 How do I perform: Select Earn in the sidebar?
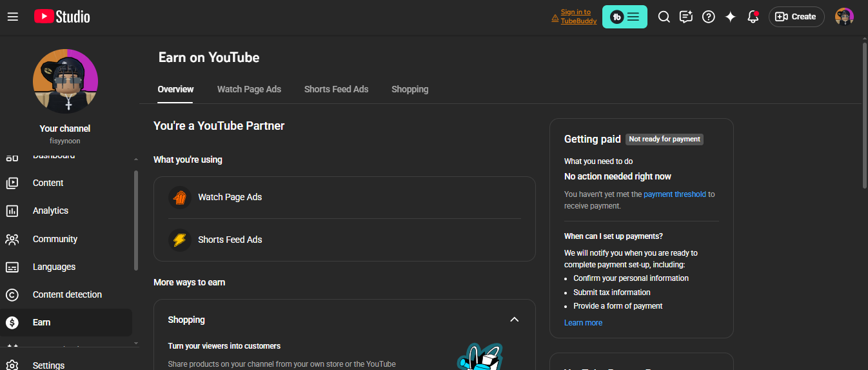coord(66,322)
